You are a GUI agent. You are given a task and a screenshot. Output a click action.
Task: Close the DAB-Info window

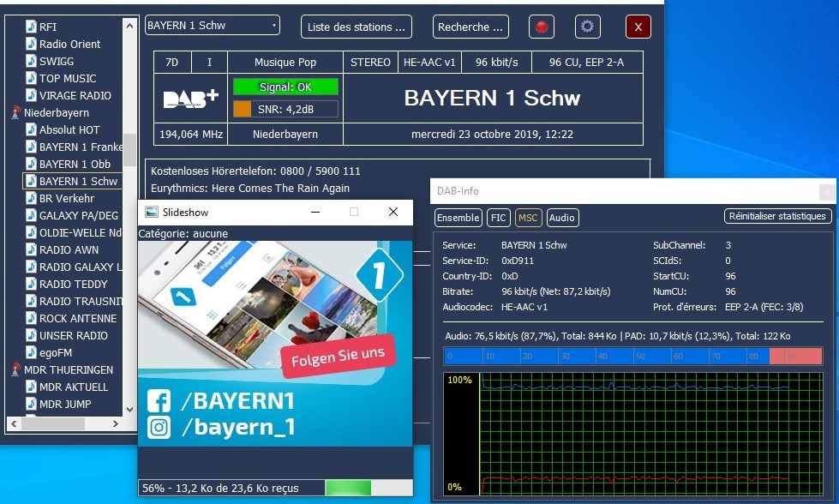pos(827,191)
